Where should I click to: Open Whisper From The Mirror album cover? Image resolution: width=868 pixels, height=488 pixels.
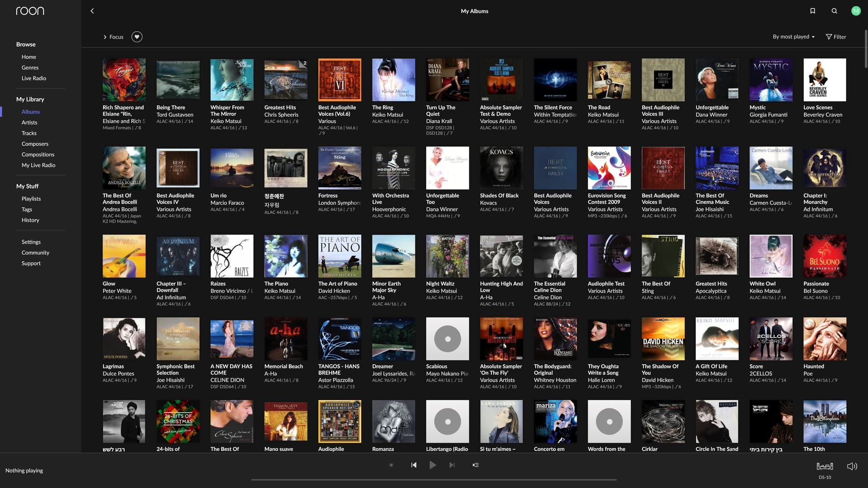coord(231,80)
